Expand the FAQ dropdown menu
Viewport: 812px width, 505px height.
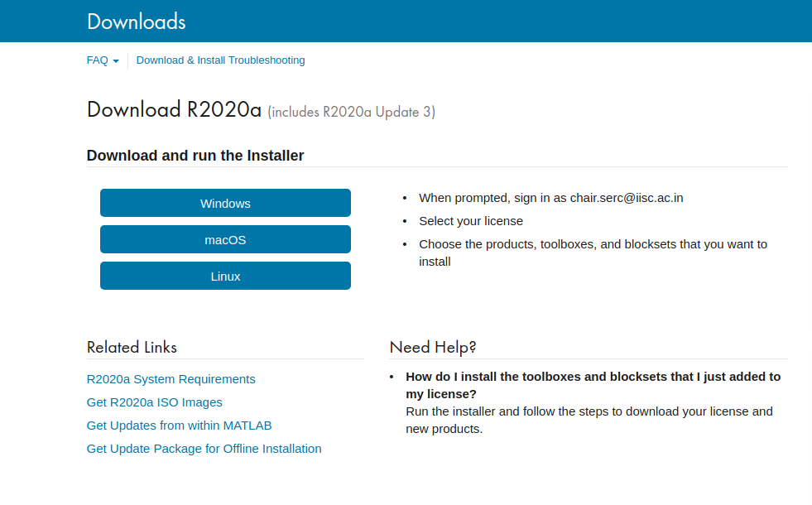pyautogui.click(x=103, y=60)
